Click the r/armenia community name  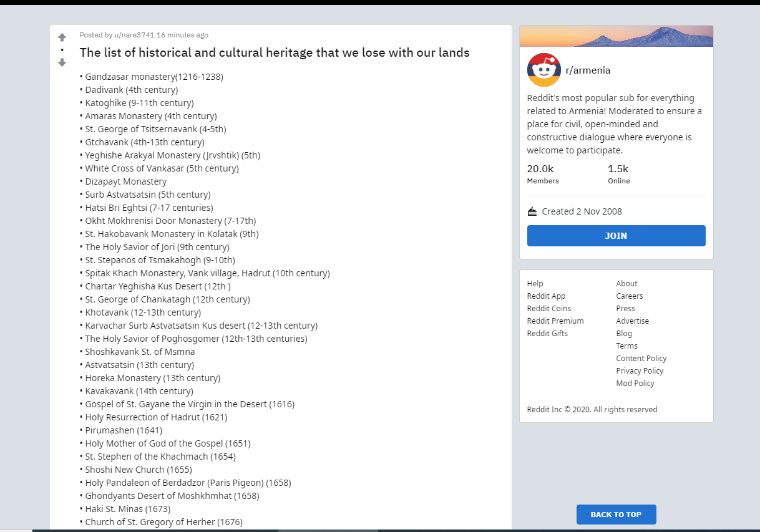click(x=588, y=70)
